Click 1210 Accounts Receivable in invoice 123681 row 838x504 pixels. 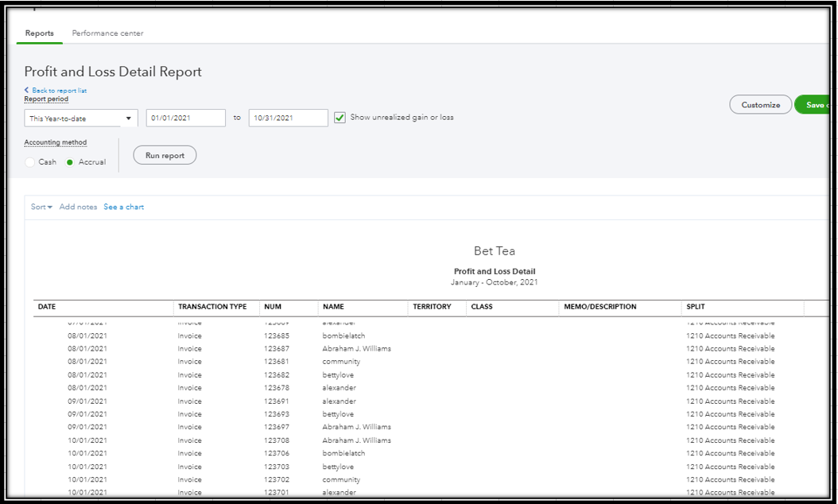(x=730, y=361)
